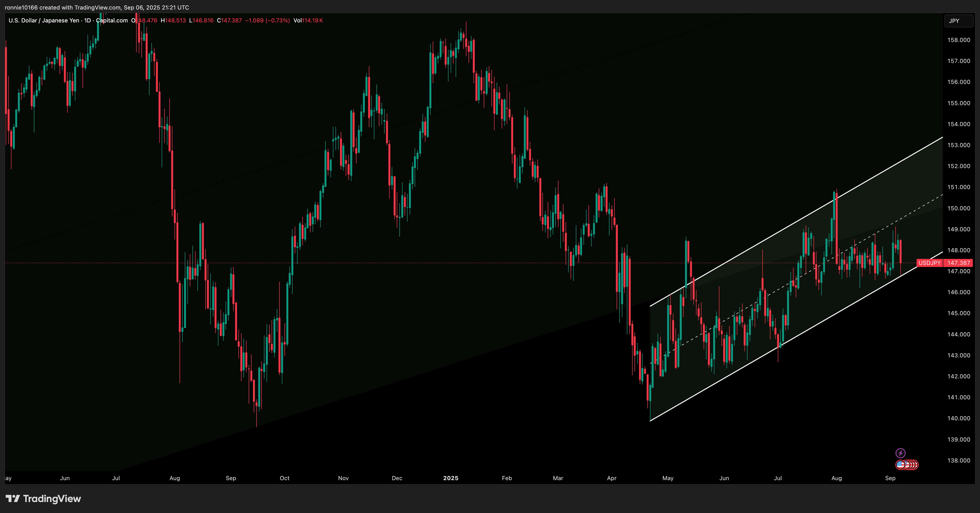Screen dimensions: 980x513
Task: Click the 158.000 level on price scale
Action: coord(958,40)
